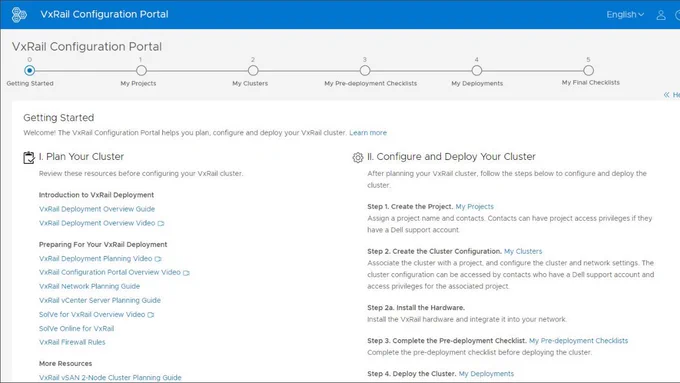
Task: Open VxRail Deployment Planning Video link
Action: coord(95,259)
